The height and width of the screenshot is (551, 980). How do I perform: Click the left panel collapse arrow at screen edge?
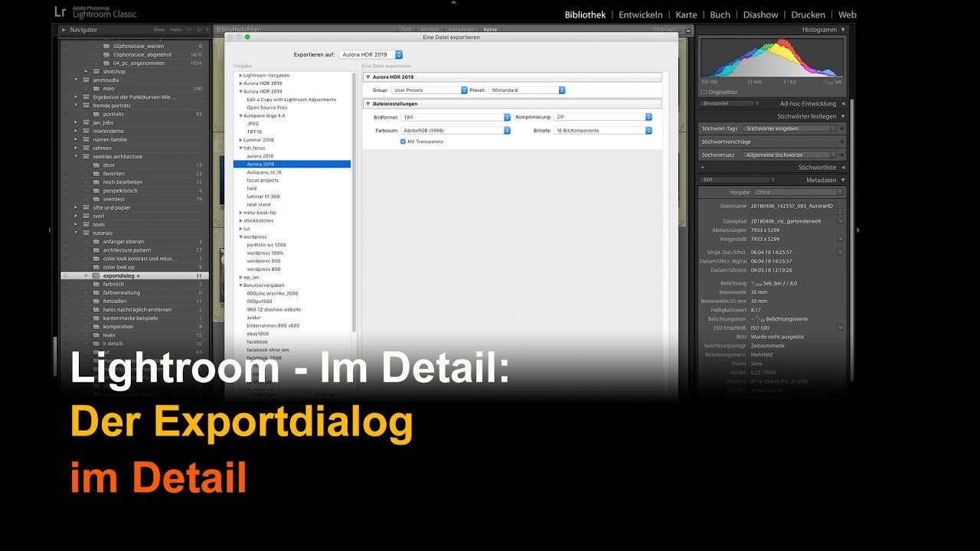point(51,230)
